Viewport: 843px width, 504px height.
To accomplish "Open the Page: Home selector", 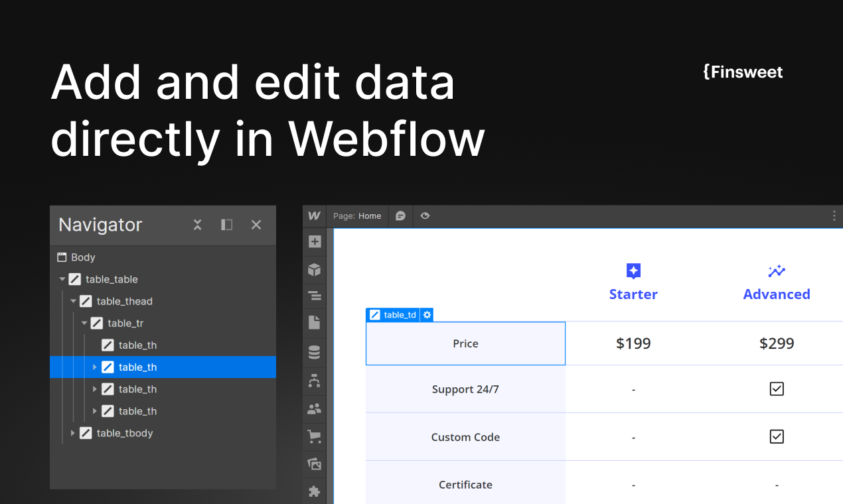I will coord(357,216).
